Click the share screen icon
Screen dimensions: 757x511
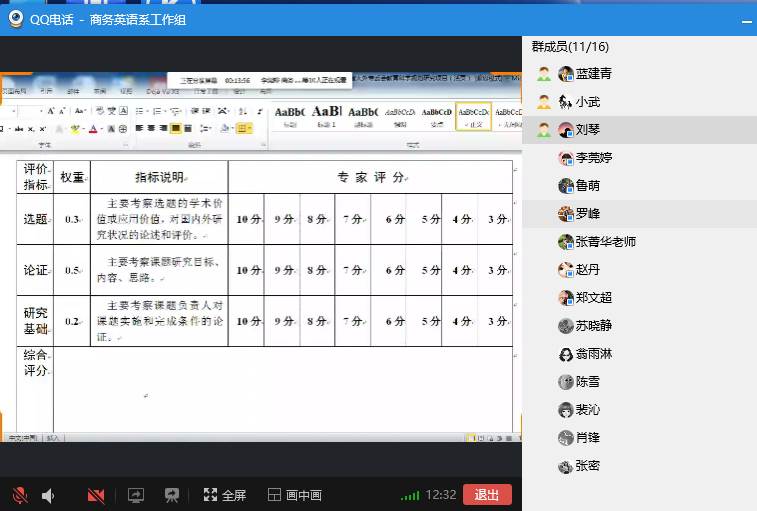click(136, 495)
